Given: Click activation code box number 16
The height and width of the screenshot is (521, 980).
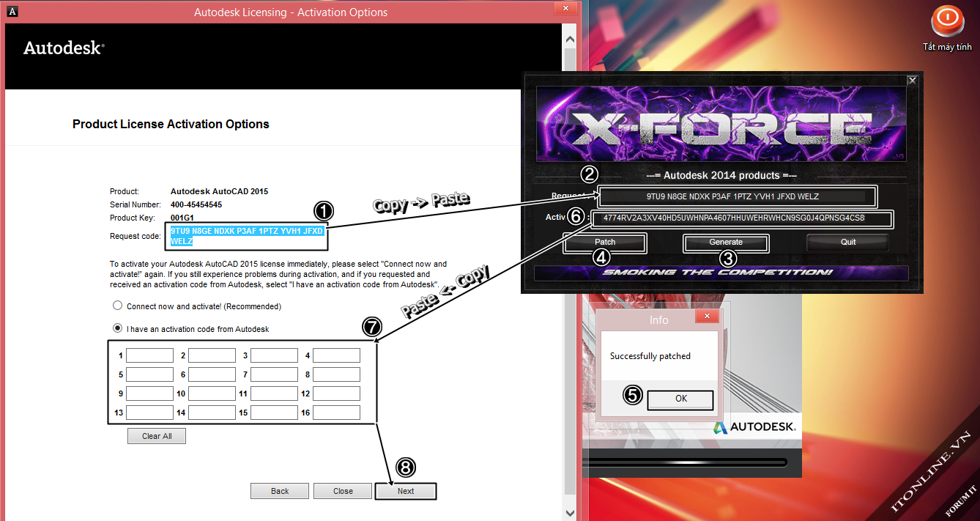Looking at the screenshot, I should click(336, 413).
